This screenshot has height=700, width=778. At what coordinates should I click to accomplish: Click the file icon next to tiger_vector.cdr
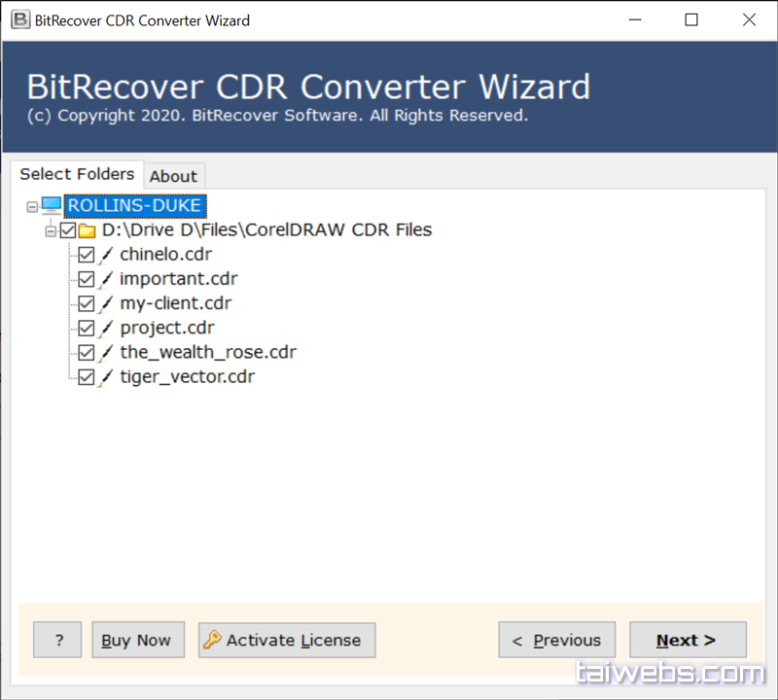click(105, 377)
